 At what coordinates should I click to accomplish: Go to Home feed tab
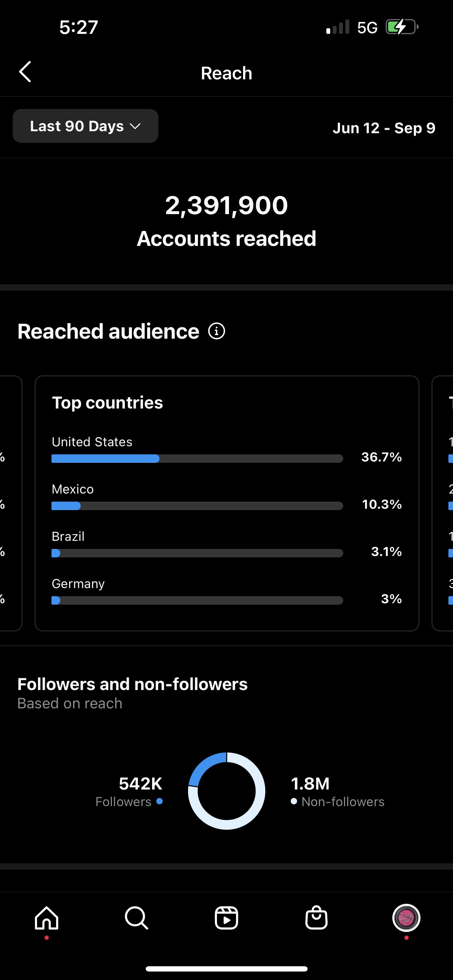[x=47, y=918]
